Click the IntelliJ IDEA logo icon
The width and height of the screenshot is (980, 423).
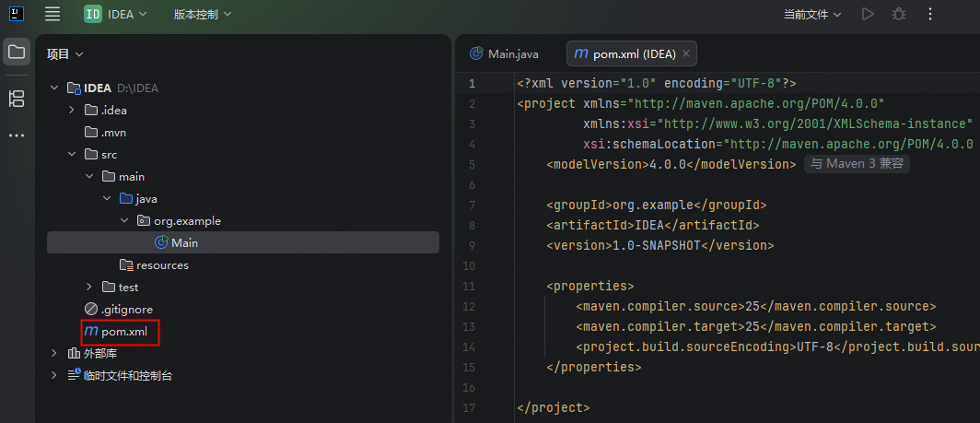[17, 14]
